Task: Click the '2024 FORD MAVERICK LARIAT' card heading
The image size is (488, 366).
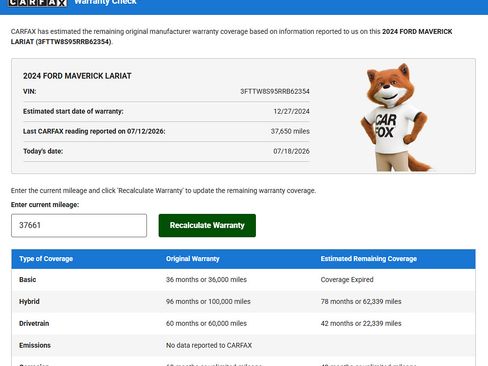Action: click(77, 76)
